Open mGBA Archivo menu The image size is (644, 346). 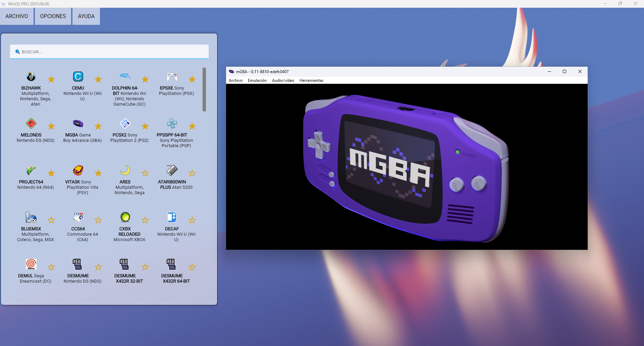click(x=235, y=80)
